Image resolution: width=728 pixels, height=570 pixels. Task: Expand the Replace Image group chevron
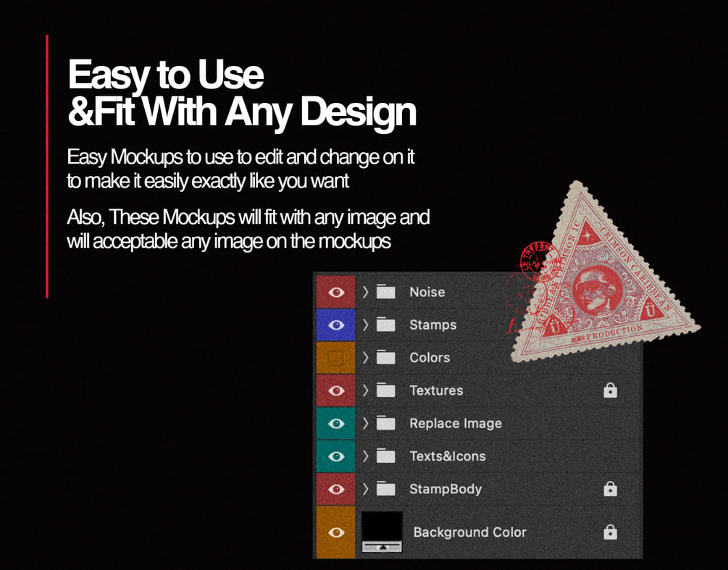[x=365, y=423]
